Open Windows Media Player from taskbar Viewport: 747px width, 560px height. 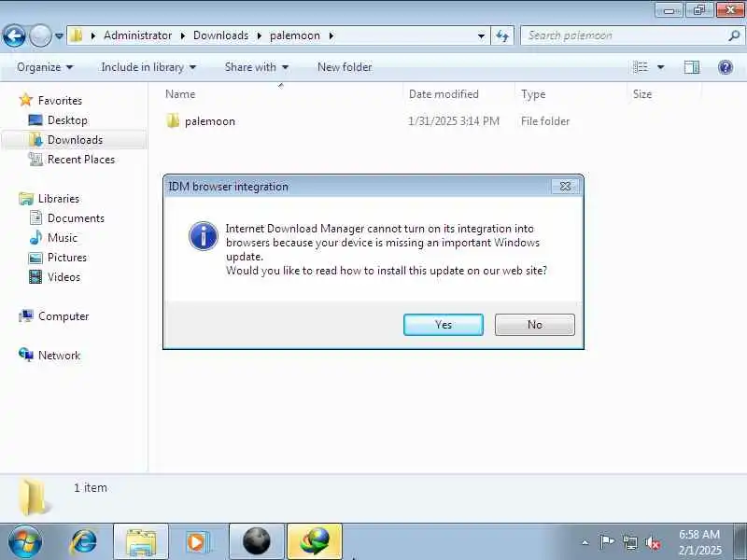[197, 542]
